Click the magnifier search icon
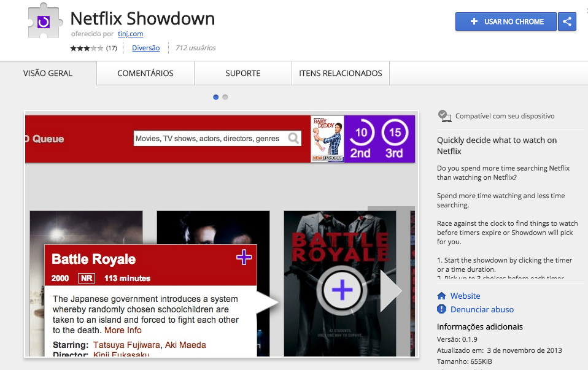Image resolution: width=588 pixels, height=370 pixels. click(x=293, y=138)
